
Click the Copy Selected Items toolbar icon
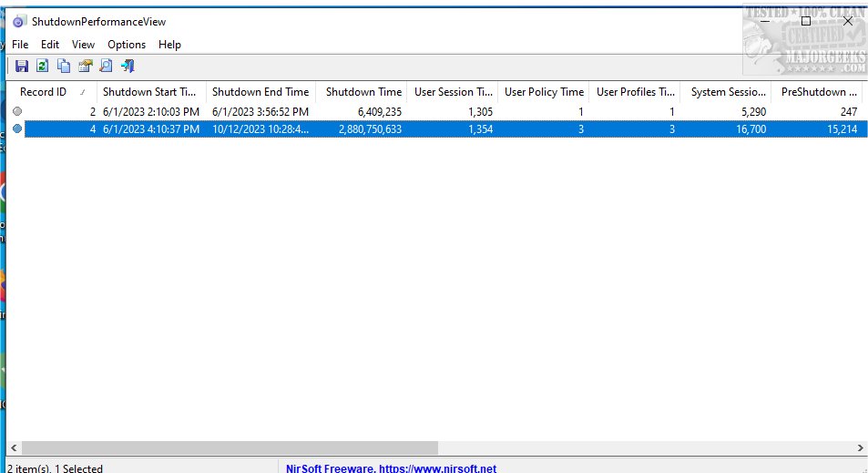64,66
